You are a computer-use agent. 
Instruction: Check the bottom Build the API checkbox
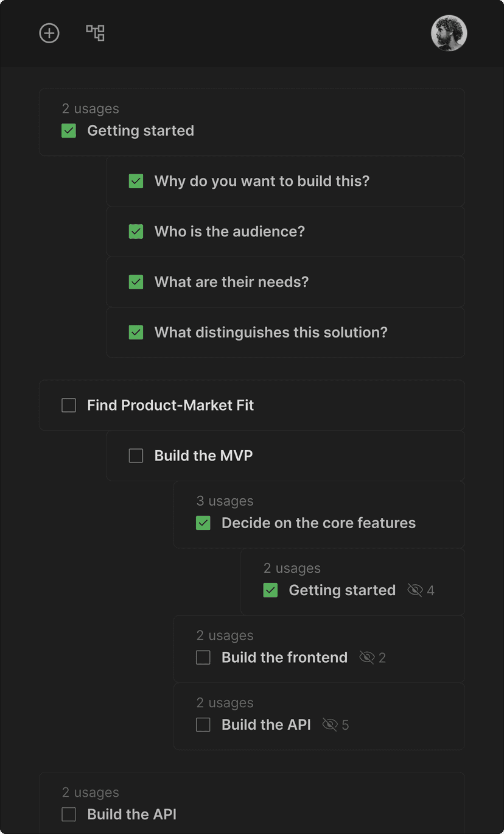click(68, 814)
